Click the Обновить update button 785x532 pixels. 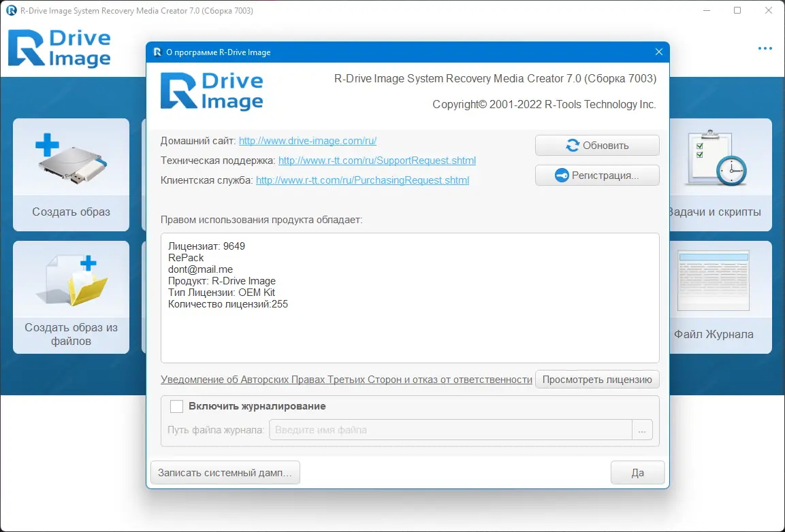597,146
